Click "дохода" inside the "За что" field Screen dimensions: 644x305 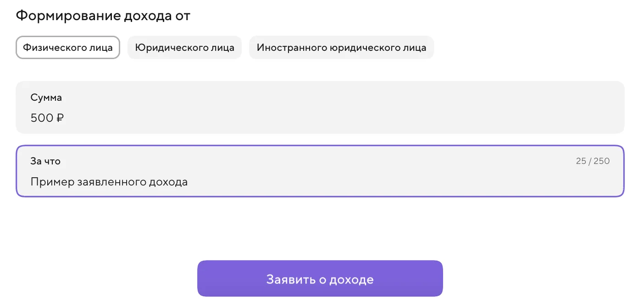click(x=169, y=182)
